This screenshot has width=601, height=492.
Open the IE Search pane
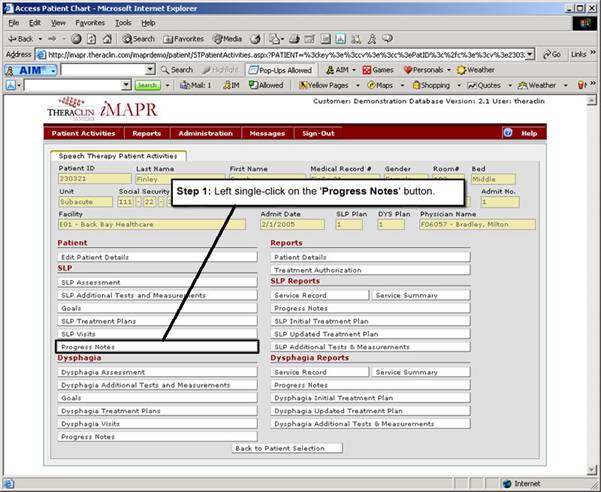tap(138, 39)
